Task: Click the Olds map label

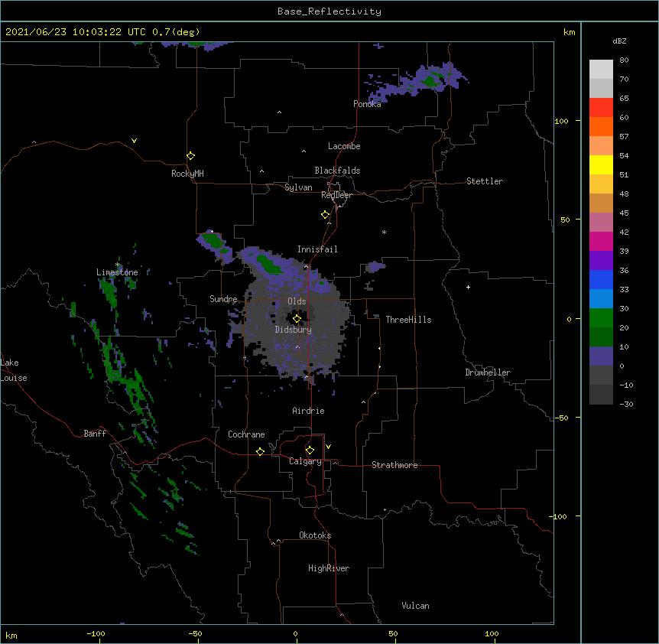Action: [x=297, y=301]
